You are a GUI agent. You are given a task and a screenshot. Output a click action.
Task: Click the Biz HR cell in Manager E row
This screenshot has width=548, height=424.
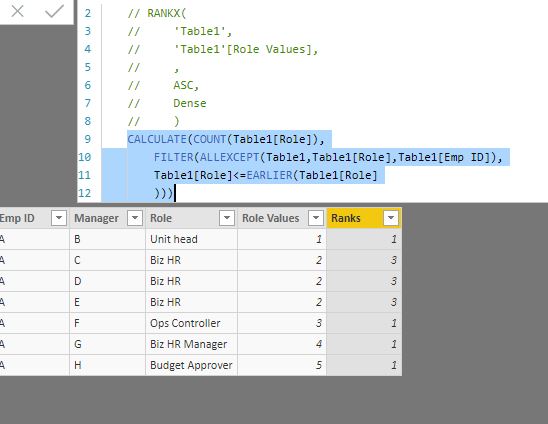coord(191,302)
